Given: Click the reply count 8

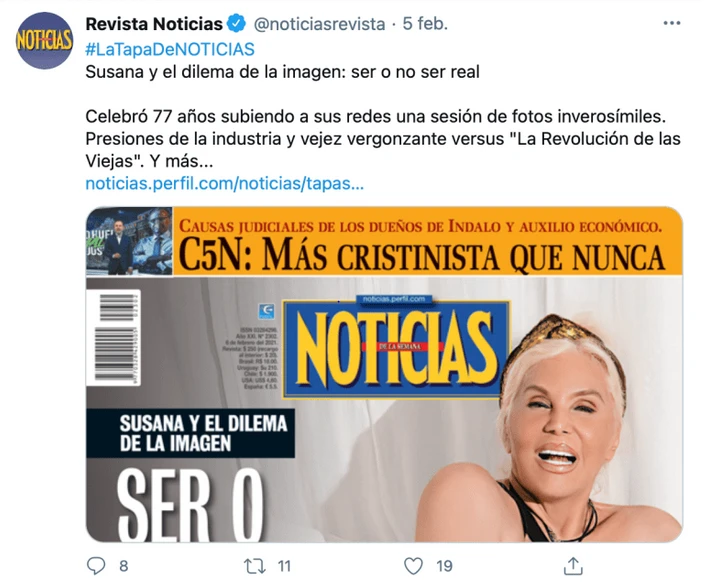Looking at the screenshot, I should tap(124, 566).
